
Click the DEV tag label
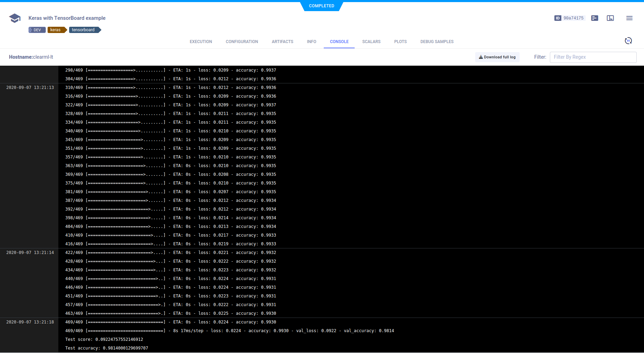coord(37,30)
